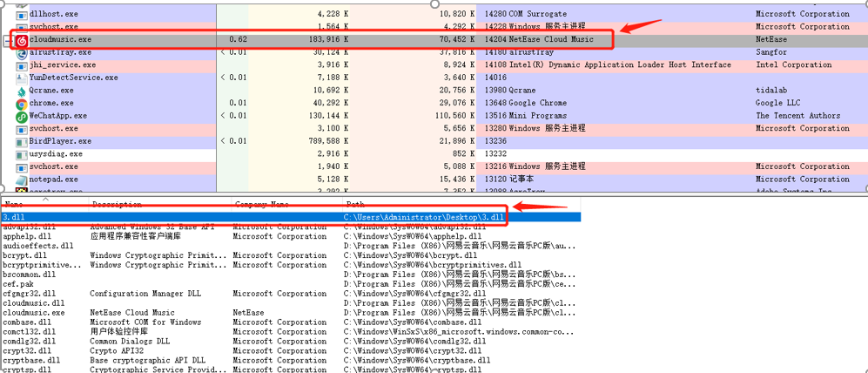Screen dimensions: 868x373
Task: Click "Windows 服务主进程" in the PID 14228 row
Action: 547,27
